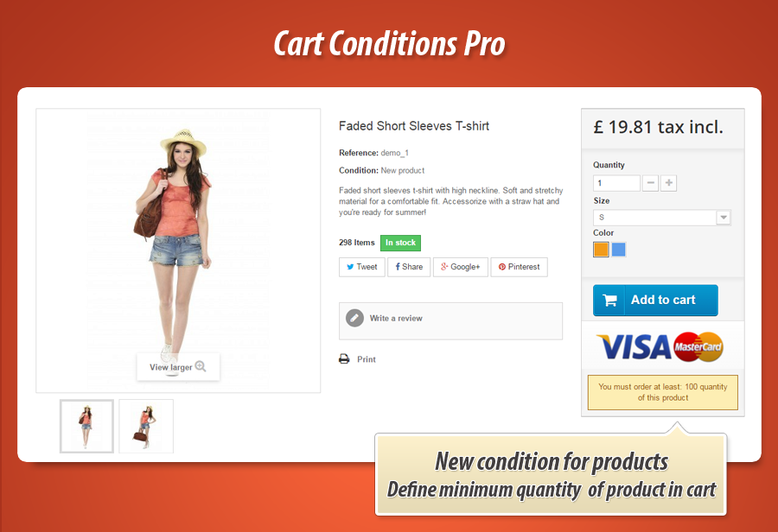Click the Size select box showing S

click(x=662, y=217)
